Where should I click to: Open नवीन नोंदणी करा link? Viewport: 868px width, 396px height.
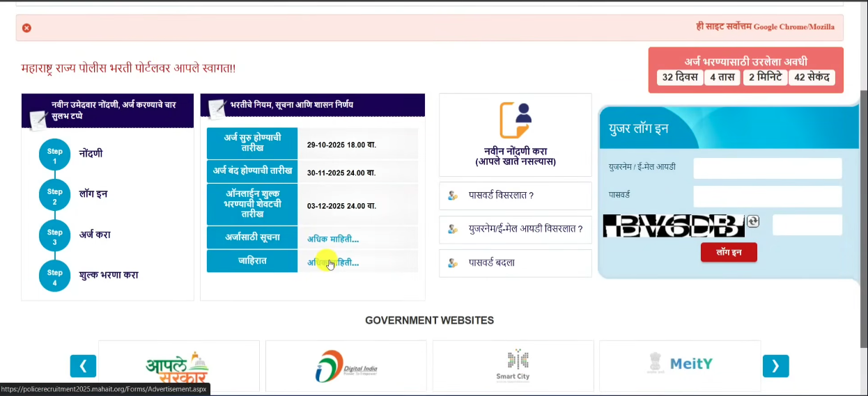[516, 156]
